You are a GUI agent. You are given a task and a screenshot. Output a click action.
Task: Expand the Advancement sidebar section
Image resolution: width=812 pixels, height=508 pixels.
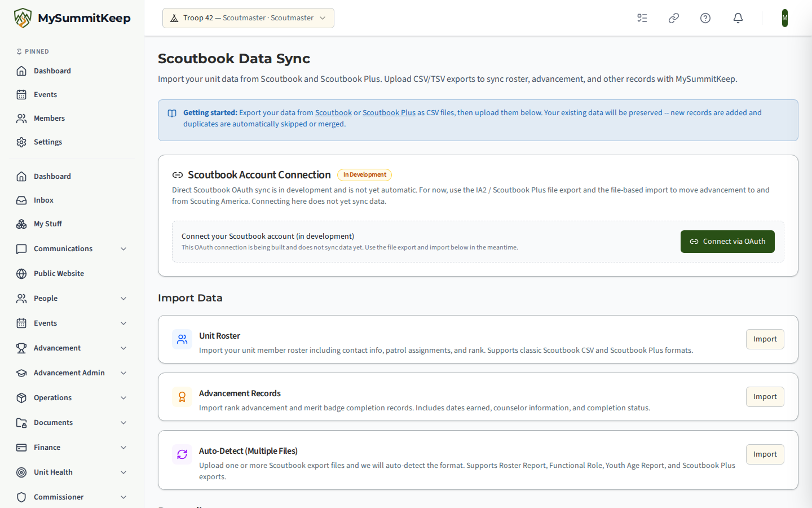pos(72,348)
